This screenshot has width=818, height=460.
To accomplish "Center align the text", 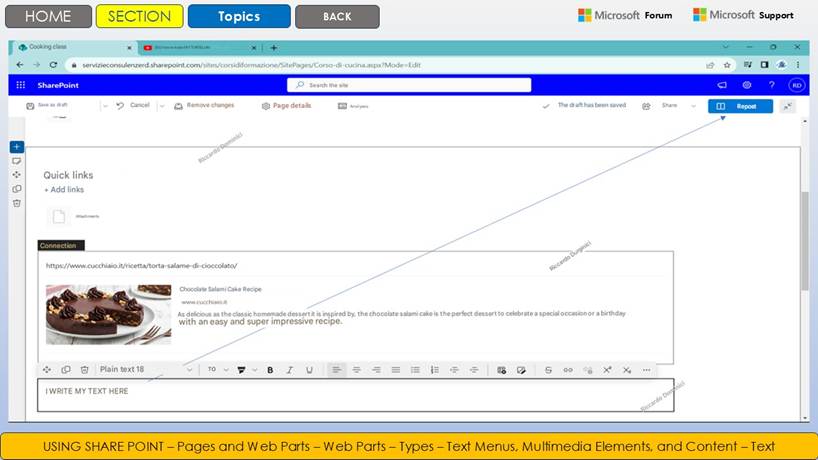I will click(356, 370).
